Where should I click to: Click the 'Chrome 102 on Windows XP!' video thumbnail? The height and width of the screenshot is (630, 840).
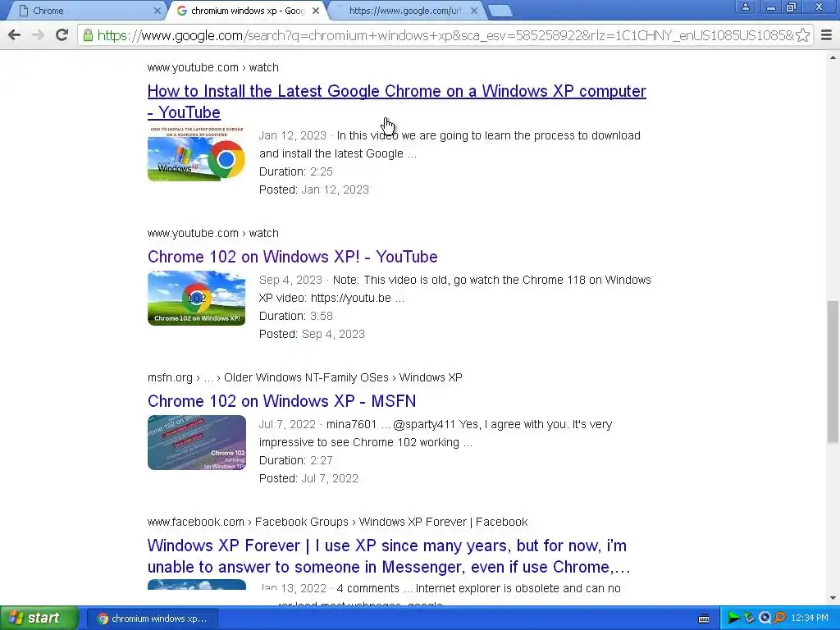(x=197, y=299)
